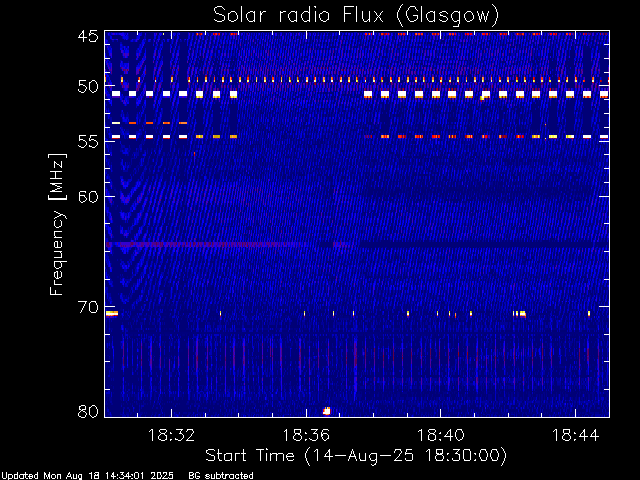
Task: Click the bright signal at 70 MHz left edge
Action: (112, 313)
